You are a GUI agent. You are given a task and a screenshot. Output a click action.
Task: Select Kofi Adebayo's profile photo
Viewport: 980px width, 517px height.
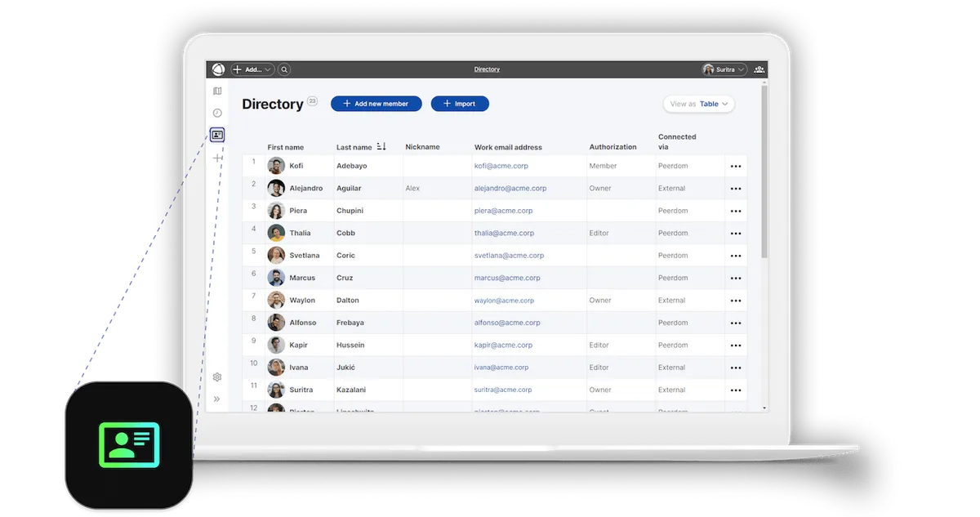(x=275, y=165)
